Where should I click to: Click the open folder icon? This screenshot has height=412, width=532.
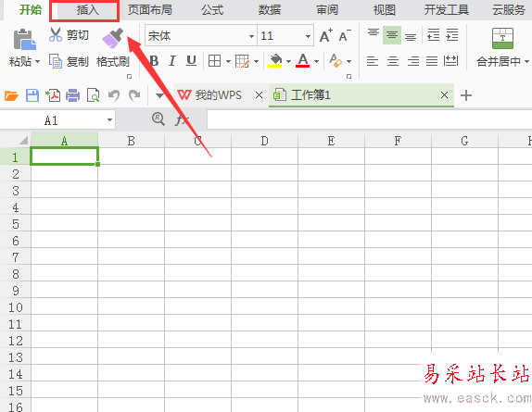tap(11, 95)
